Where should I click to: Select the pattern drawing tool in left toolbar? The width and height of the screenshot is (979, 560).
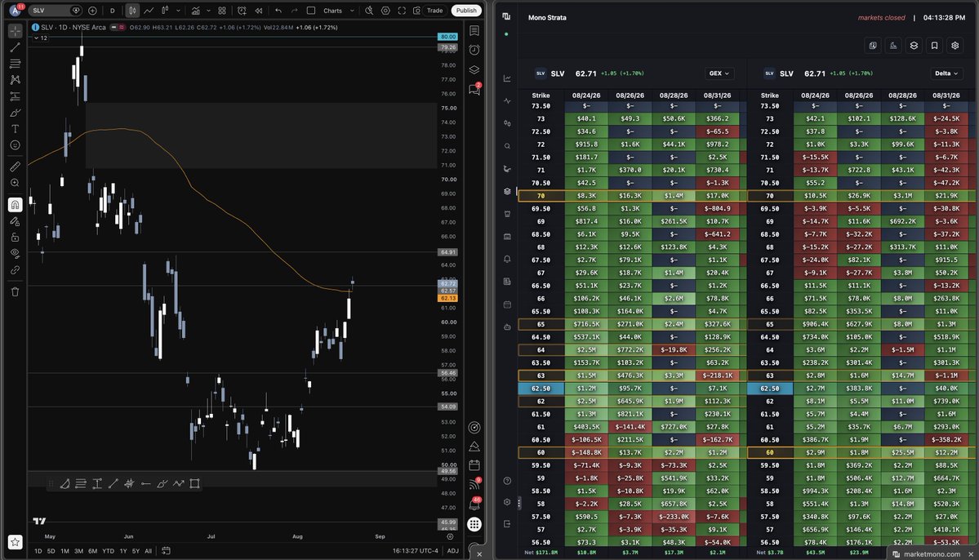(x=15, y=80)
